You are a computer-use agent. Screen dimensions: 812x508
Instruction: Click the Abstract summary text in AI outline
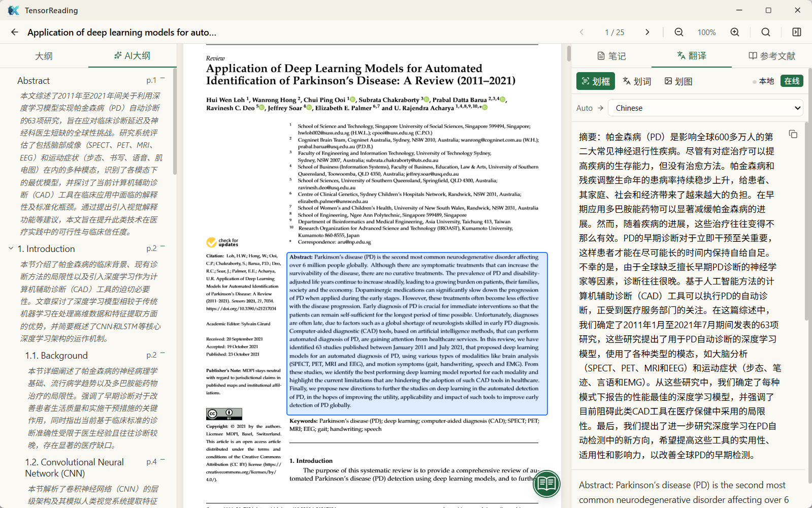coord(91,164)
